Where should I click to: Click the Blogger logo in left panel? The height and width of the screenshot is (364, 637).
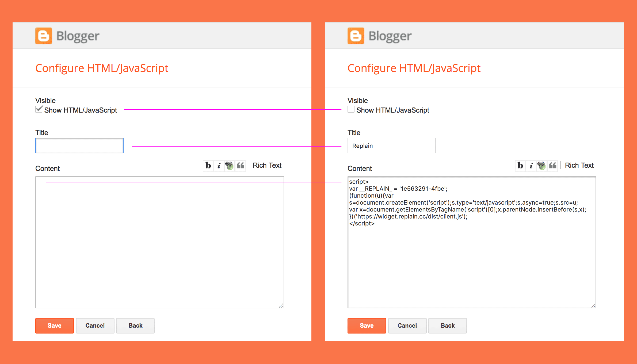coord(44,36)
